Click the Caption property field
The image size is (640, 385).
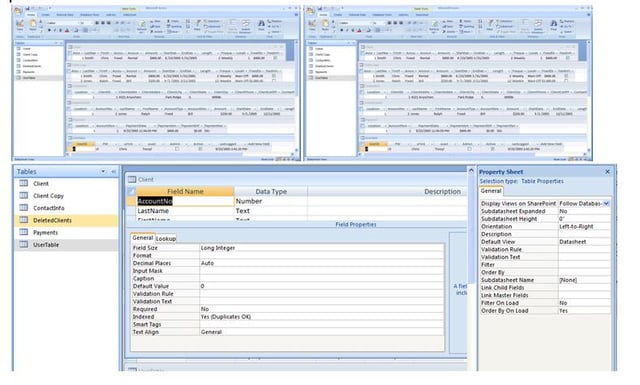click(x=321, y=278)
